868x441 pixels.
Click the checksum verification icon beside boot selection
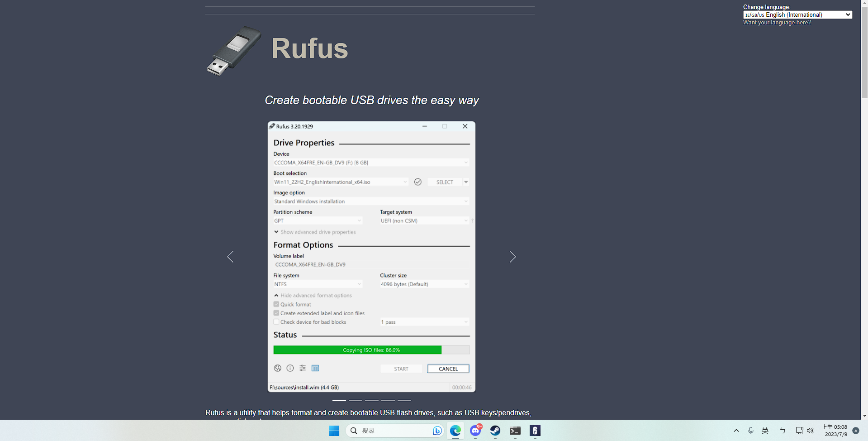pos(417,182)
